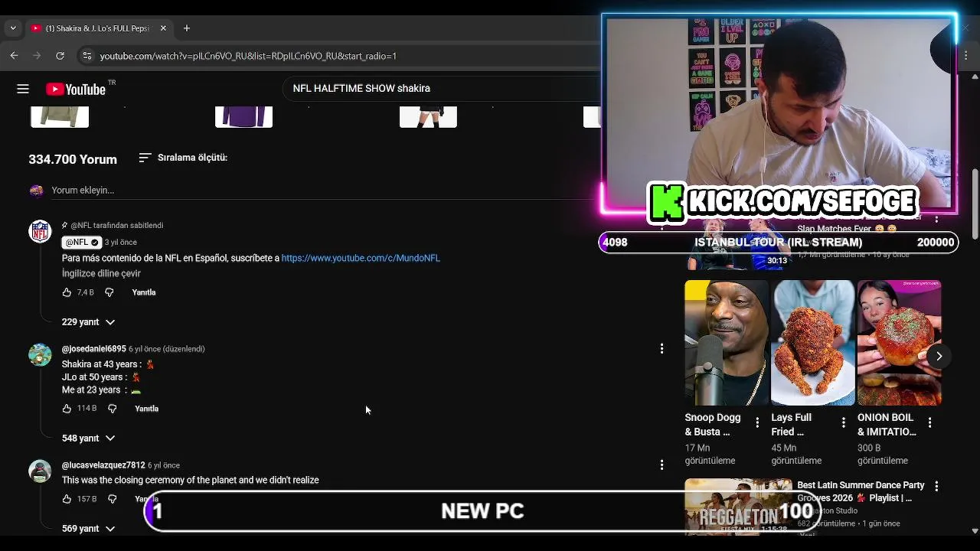Click the browser back arrow
The image size is (980, 551).
tap(14, 56)
